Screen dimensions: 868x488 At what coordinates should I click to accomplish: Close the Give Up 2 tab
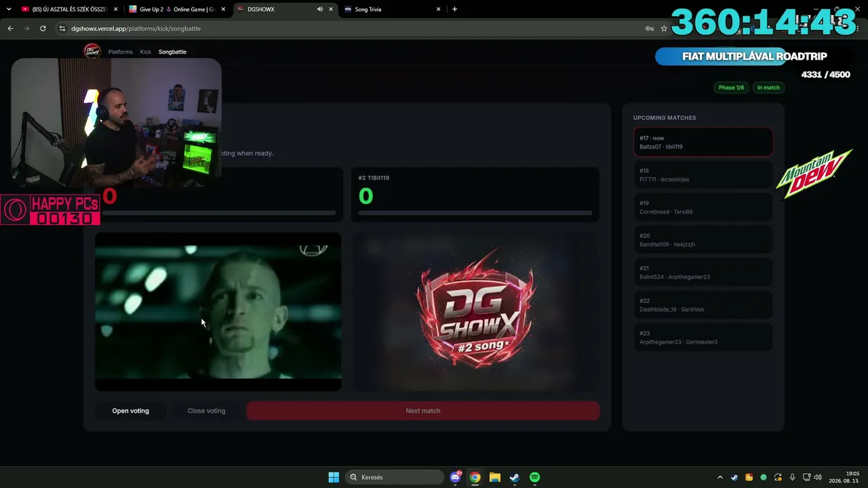(x=223, y=9)
